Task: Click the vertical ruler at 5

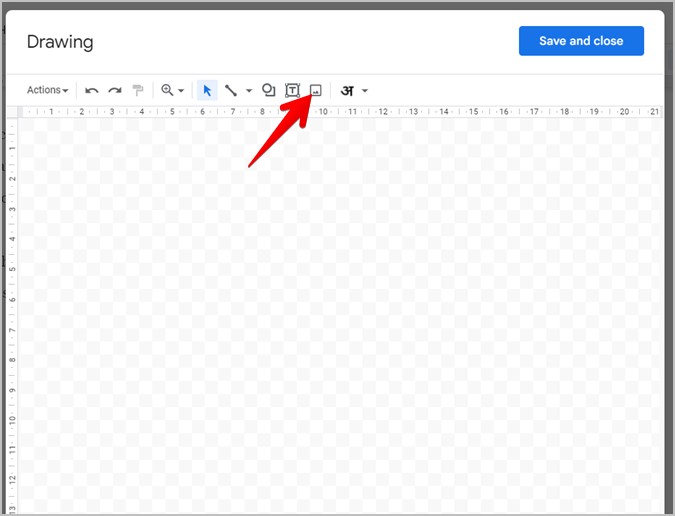Action: click(12, 269)
